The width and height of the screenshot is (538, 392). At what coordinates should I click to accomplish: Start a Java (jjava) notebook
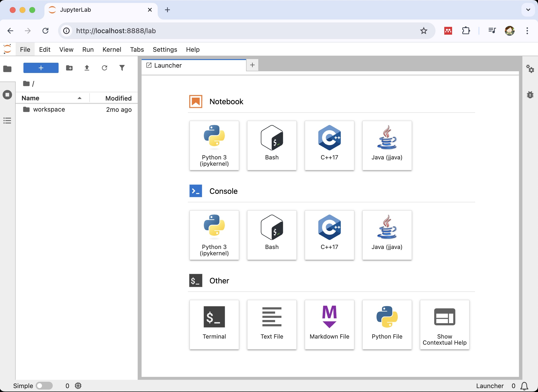(x=387, y=145)
